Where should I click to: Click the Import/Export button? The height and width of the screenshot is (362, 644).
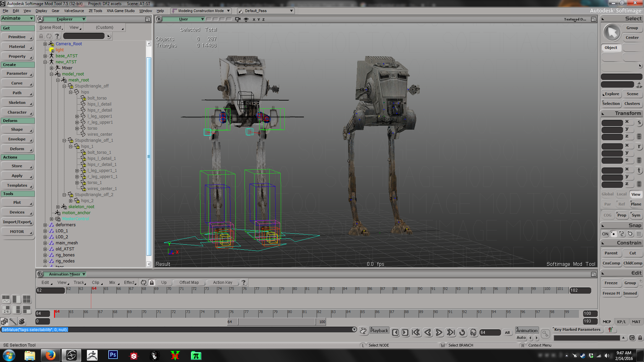(17, 222)
